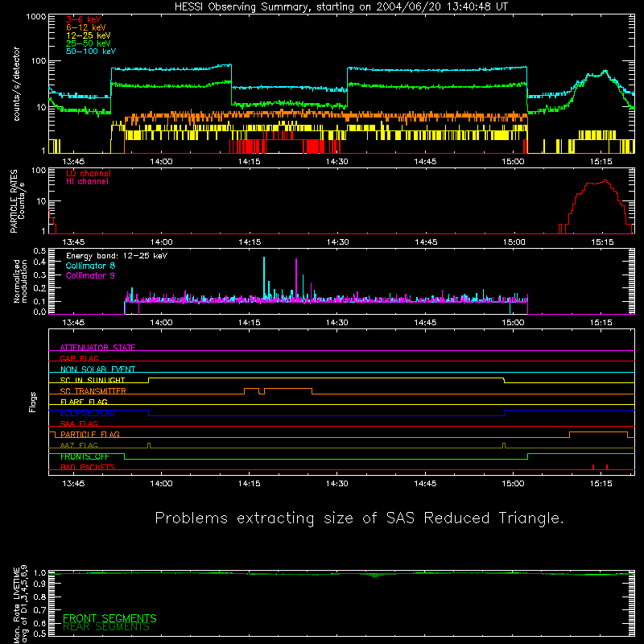644x644 pixels.
Task: Click the ECLIPSE_FLAG label
Action: [x=88, y=413]
